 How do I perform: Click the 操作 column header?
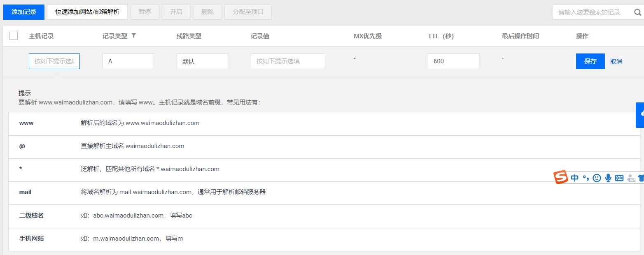click(x=582, y=36)
